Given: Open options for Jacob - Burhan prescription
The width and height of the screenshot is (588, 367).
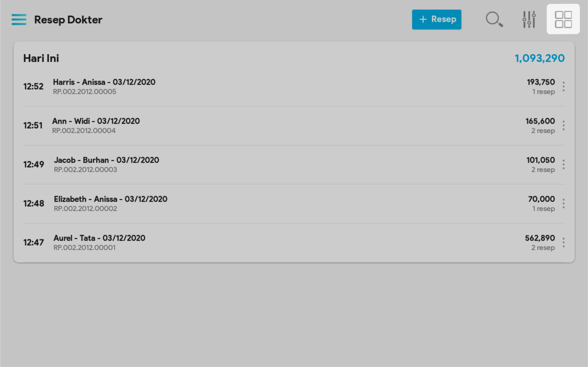Looking at the screenshot, I should [x=564, y=165].
